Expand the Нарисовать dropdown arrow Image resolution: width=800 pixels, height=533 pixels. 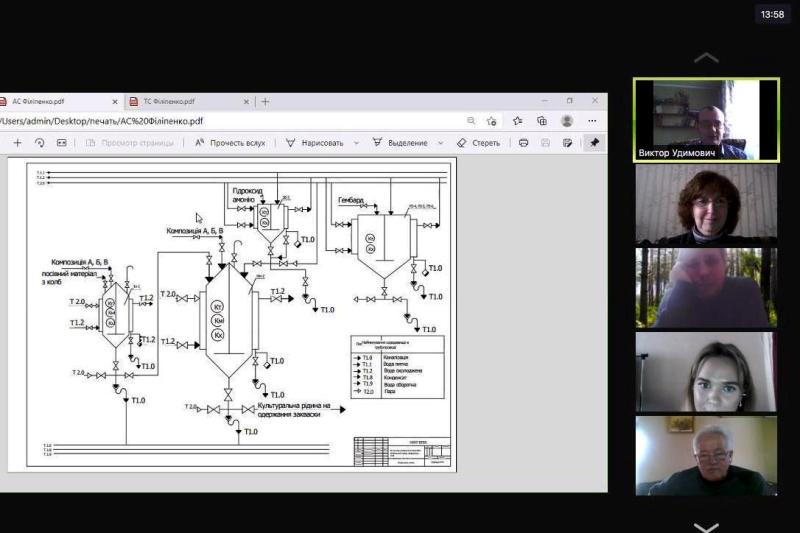356,143
